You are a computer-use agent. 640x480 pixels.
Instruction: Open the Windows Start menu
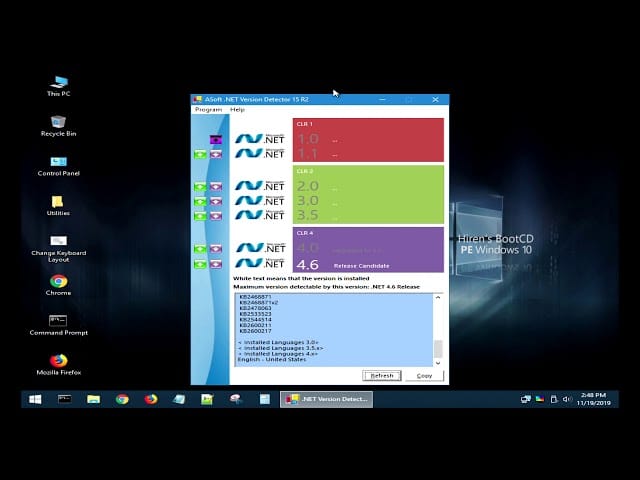point(35,399)
